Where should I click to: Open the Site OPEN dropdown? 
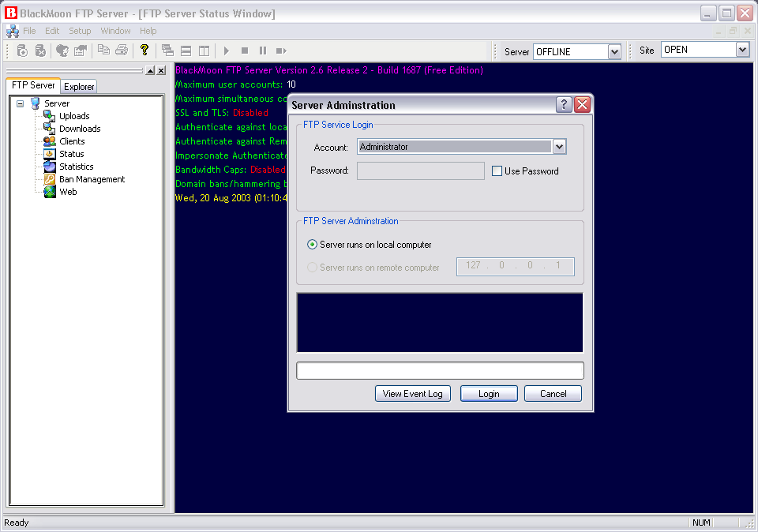[741, 50]
